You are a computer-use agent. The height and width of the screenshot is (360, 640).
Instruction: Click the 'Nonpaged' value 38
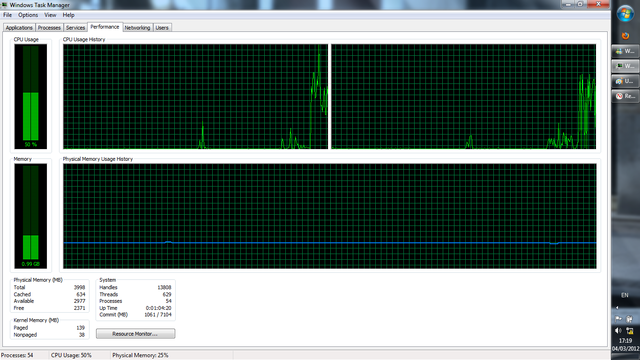tap(82, 335)
